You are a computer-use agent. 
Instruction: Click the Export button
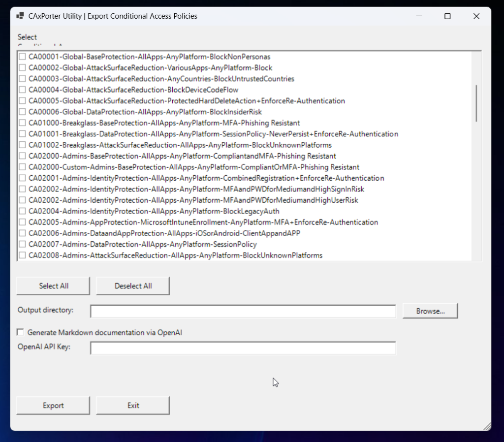53,406
